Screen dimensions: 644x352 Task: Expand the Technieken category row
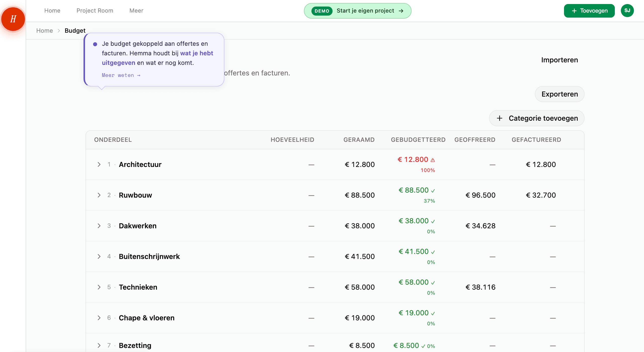99,287
